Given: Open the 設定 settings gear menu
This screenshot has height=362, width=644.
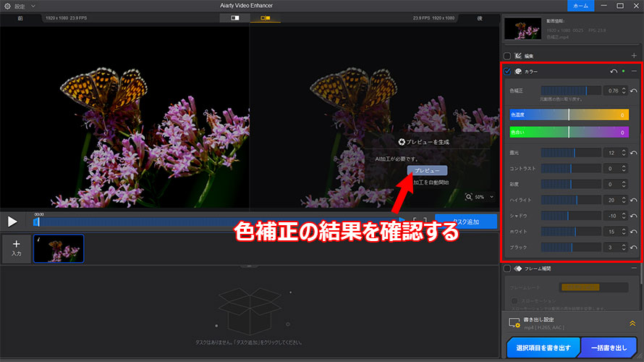Looking at the screenshot, I should click(x=7, y=6).
